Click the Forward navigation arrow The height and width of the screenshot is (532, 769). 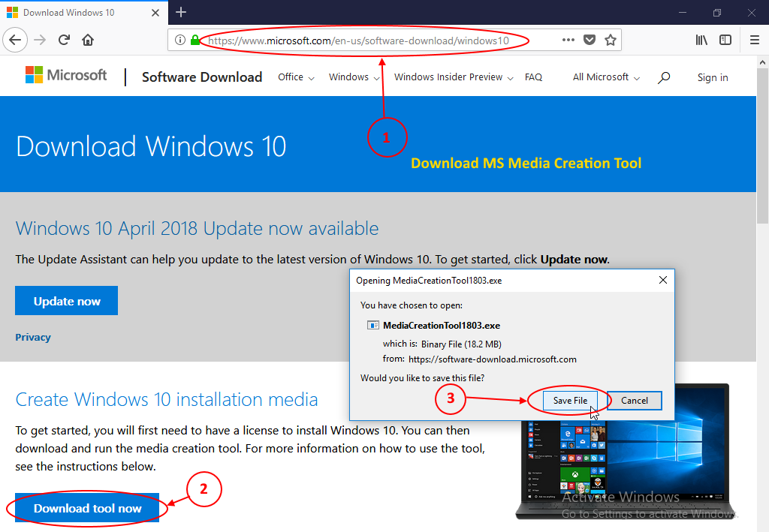coord(40,40)
